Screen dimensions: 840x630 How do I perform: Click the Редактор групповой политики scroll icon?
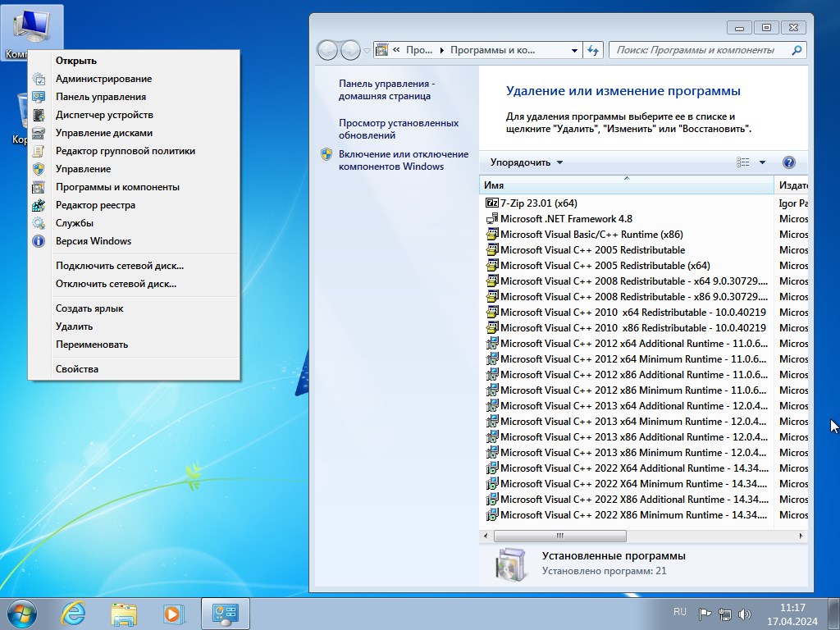click(39, 151)
